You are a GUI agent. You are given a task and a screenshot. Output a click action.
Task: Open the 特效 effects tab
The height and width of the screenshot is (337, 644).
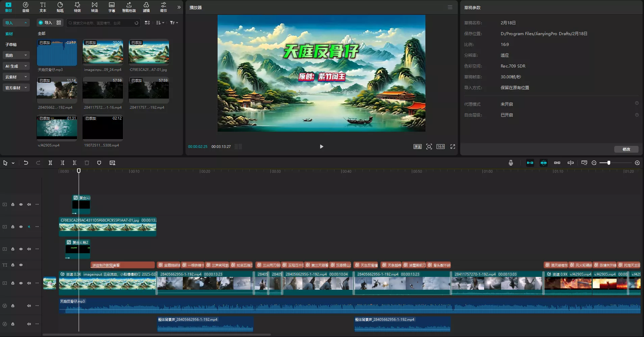77,7
